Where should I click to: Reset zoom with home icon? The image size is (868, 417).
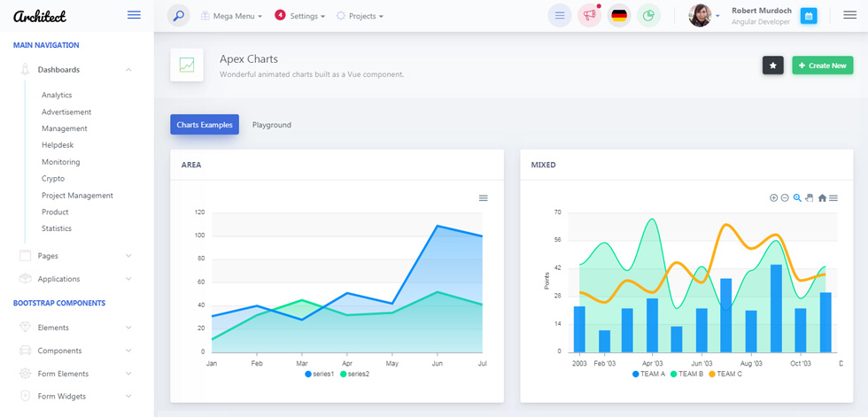point(822,198)
